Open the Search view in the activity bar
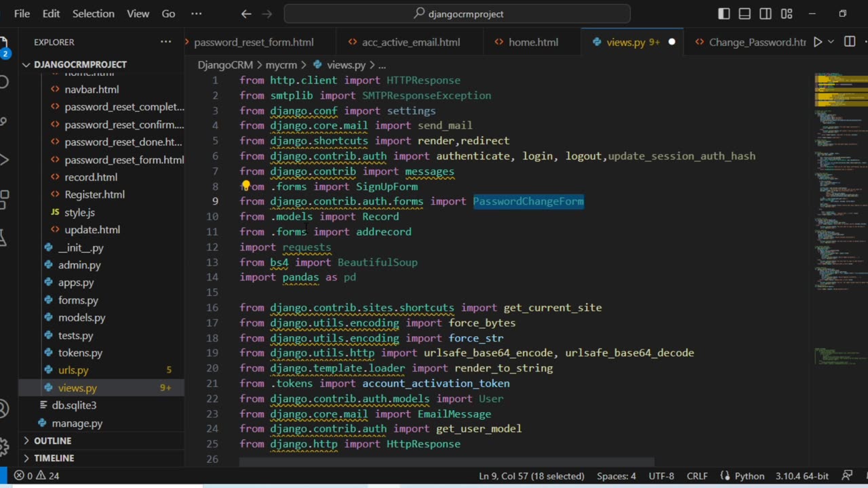868x488 pixels. [x=3, y=82]
